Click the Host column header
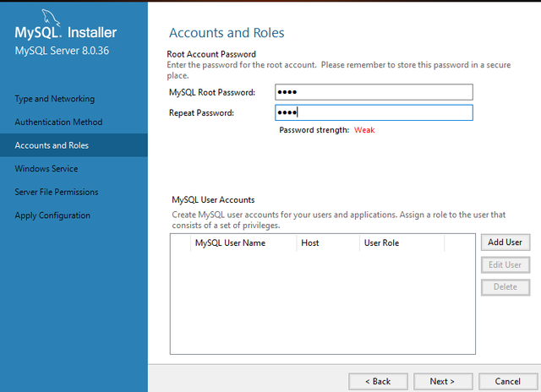 tap(310, 243)
